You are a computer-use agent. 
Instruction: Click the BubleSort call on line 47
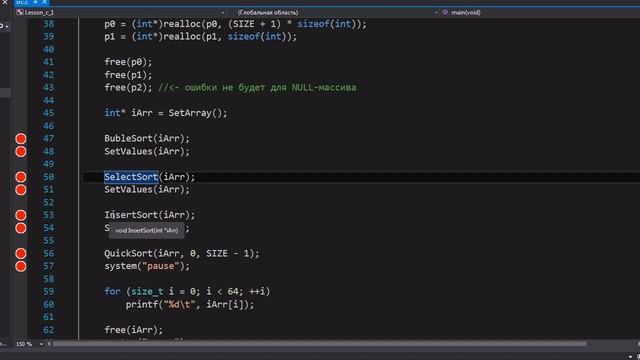(x=147, y=139)
